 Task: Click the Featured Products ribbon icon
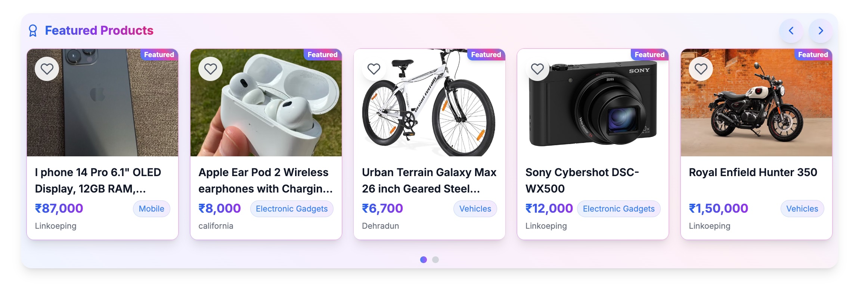point(33,31)
